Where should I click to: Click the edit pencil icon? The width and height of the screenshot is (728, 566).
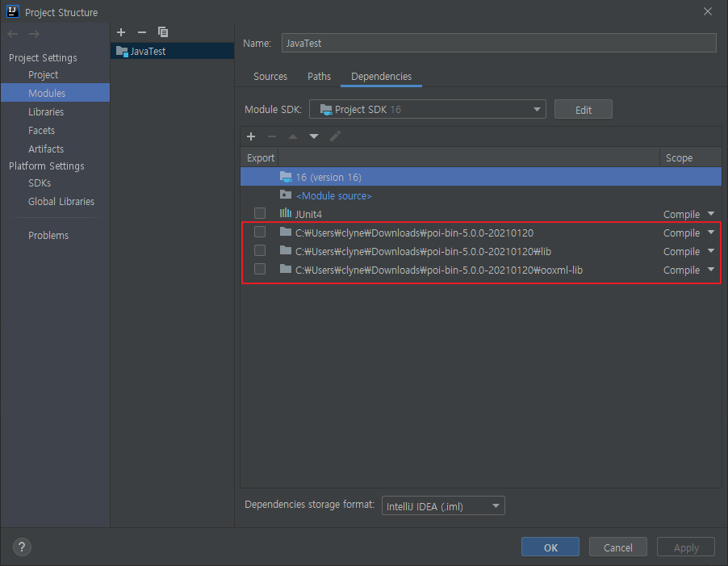pyautogui.click(x=335, y=136)
